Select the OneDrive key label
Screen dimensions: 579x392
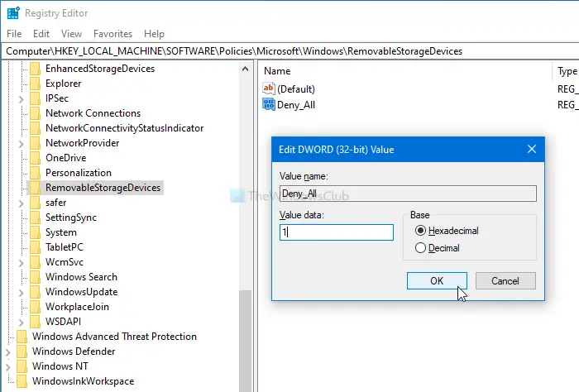click(65, 158)
